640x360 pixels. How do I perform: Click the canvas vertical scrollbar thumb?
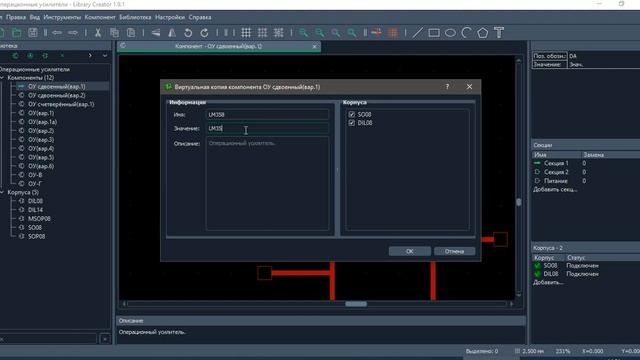coord(518,202)
